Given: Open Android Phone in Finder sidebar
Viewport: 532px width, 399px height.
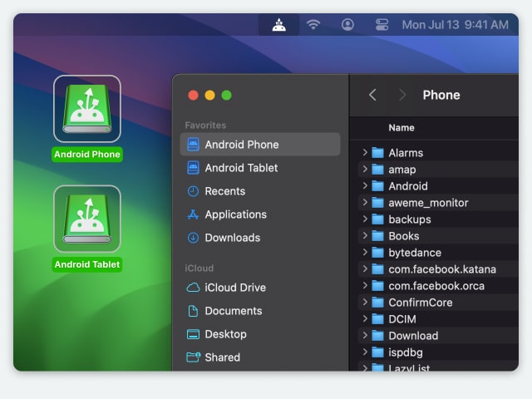Looking at the screenshot, I should 260,145.
